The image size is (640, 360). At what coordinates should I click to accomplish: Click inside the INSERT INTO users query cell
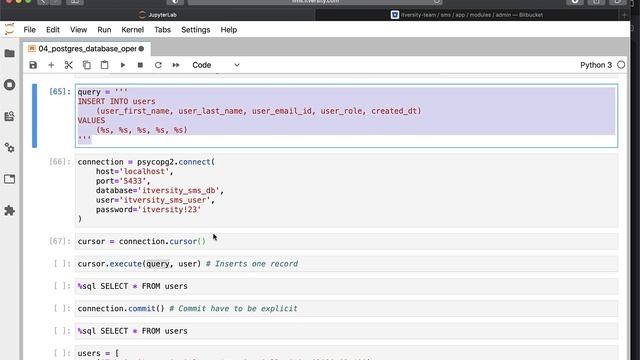[346, 116]
